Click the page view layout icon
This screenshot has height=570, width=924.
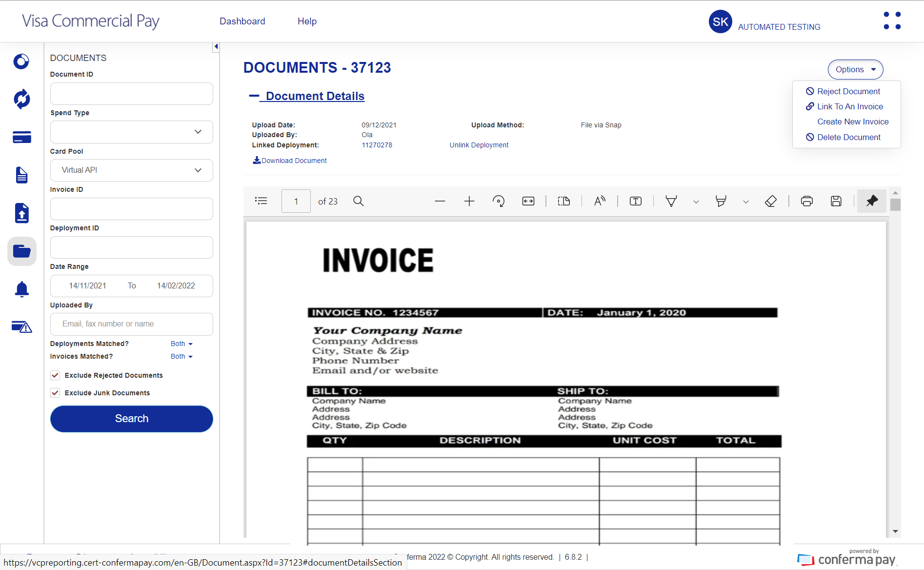[x=564, y=201]
